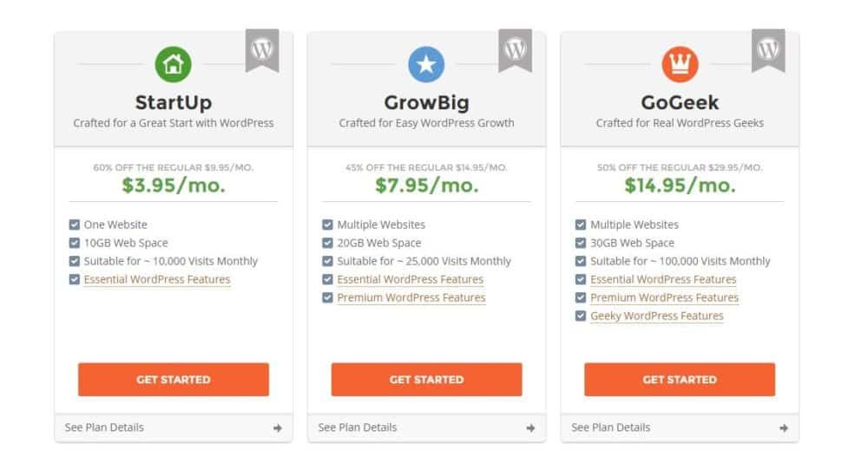This screenshot has height=457, width=868.
Task: Toggle the One Website checkbox in StartUp
Action: (75, 225)
